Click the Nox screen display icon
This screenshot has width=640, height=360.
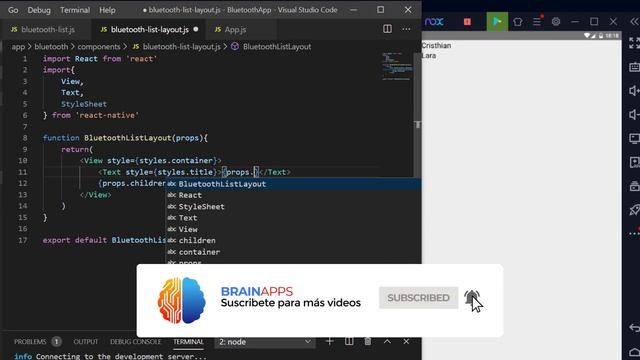coord(634,138)
